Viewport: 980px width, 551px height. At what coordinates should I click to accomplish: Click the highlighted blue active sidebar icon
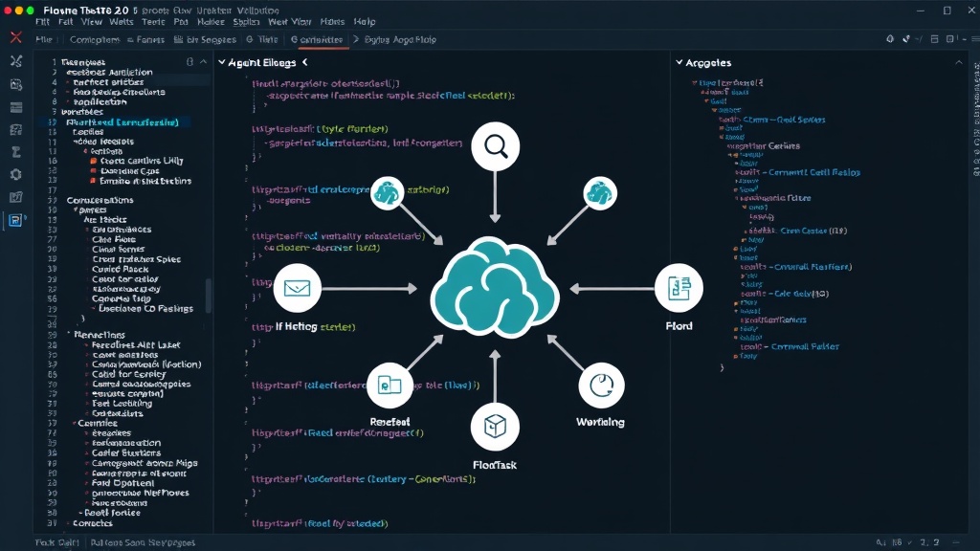click(15, 220)
